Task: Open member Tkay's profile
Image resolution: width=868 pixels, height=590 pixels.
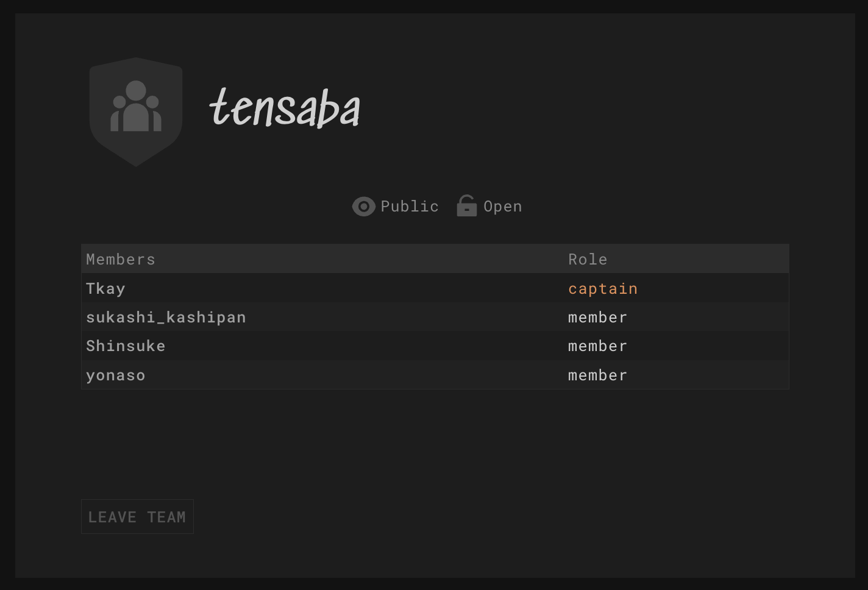Action: (x=105, y=289)
